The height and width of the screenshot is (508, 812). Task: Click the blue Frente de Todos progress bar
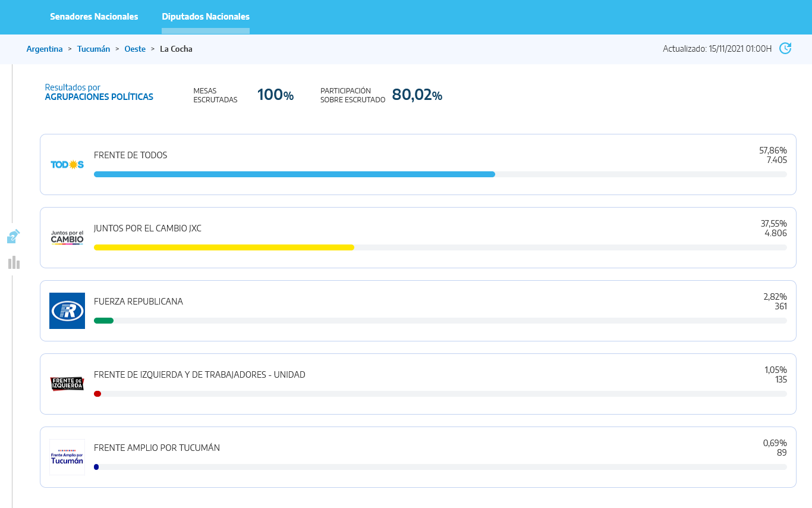[x=294, y=174]
